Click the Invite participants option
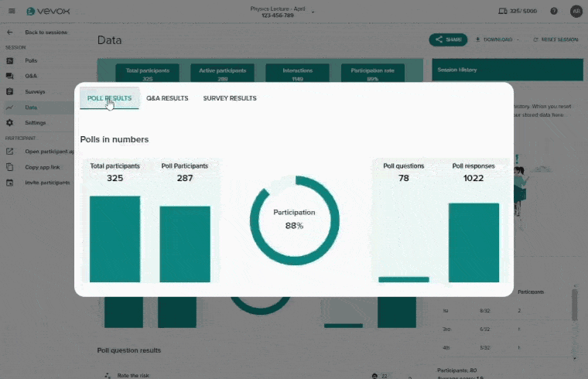 pos(47,183)
